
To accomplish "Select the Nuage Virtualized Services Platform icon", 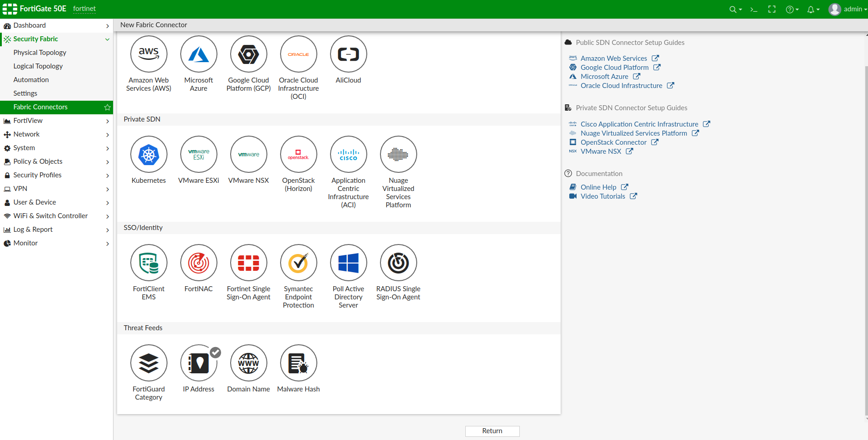I will (399, 155).
